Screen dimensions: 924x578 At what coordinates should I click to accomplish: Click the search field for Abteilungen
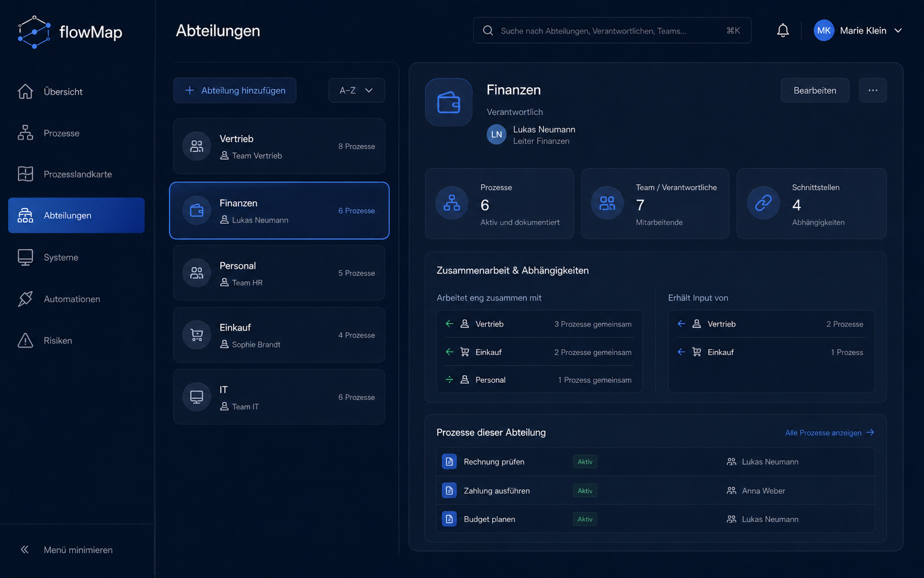[612, 30]
